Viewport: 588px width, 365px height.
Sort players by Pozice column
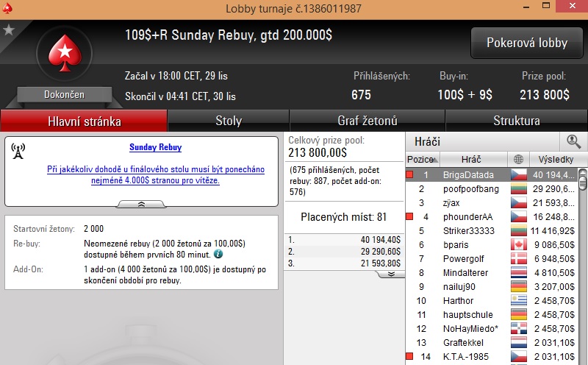(423, 159)
